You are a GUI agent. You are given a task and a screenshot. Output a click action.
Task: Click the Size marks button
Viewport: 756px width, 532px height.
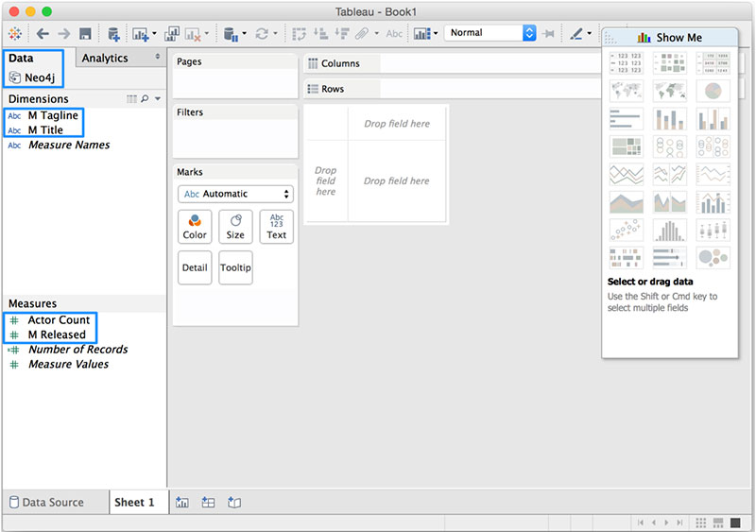point(235,227)
